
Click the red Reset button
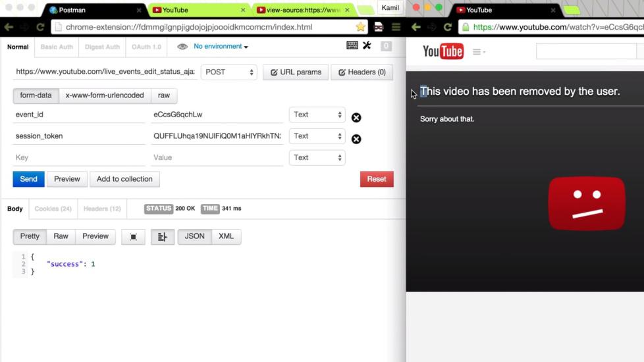tap(377, 180)
